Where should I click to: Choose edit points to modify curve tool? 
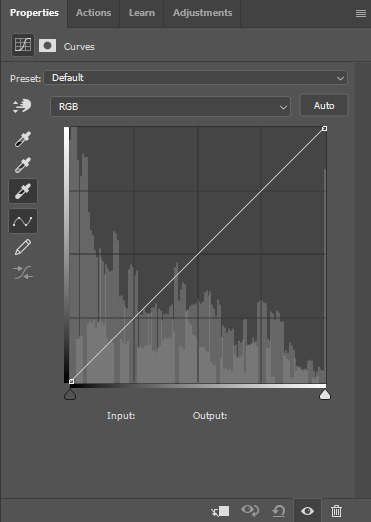(23, 221)
